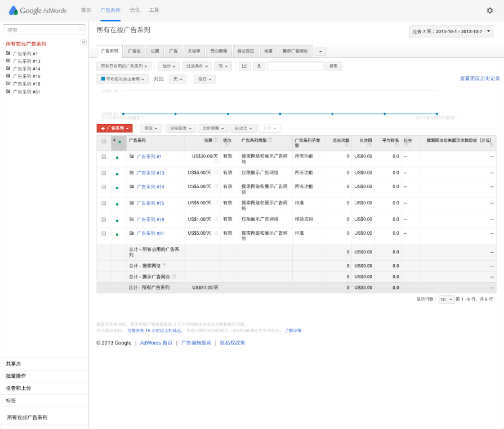
Task: Click the chart toggle graph icon
Action: [x=245, y=66]
